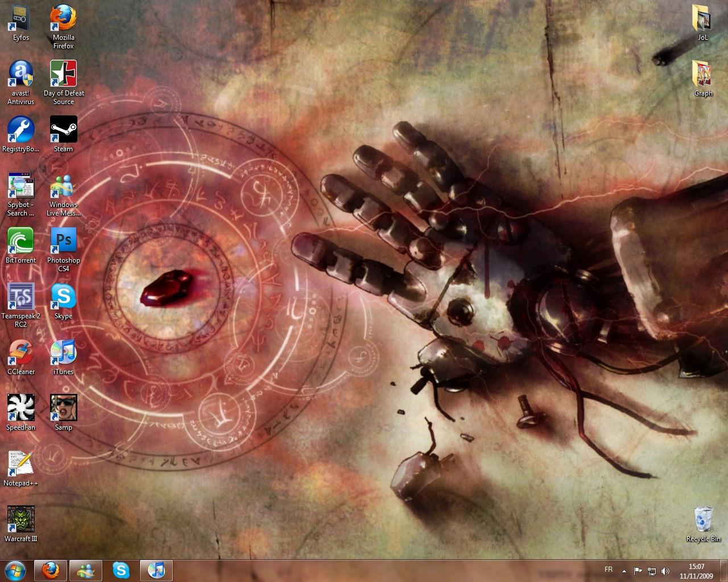Open the Notepad++ desktop shortcut
This screenshot has height=582, width=728.
[20, 468]
